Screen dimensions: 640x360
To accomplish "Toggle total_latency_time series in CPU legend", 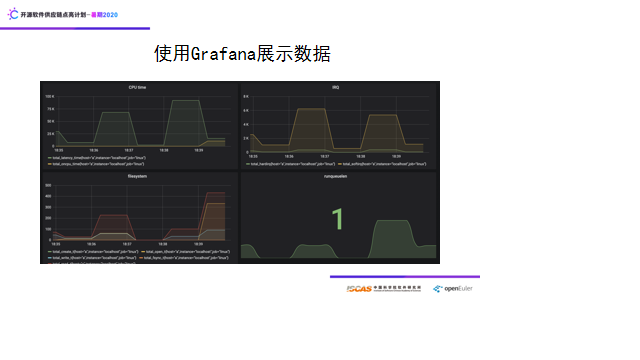I will point(99,158).
